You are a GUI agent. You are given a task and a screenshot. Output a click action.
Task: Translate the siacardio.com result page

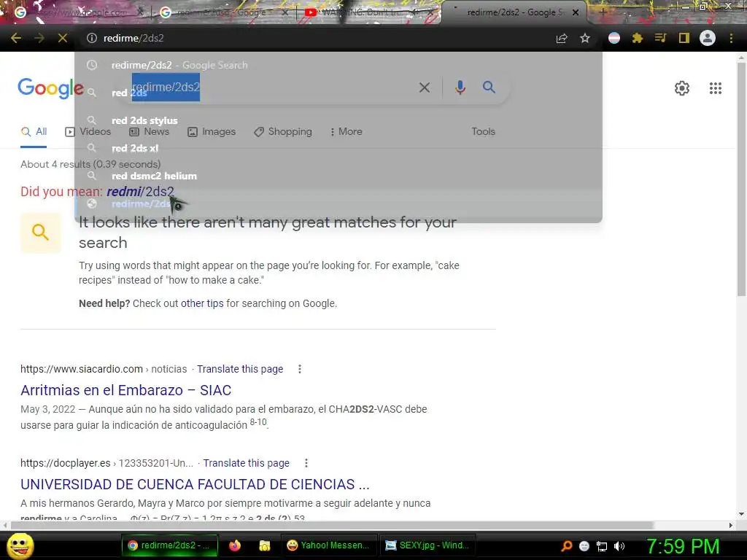[240, 369]
